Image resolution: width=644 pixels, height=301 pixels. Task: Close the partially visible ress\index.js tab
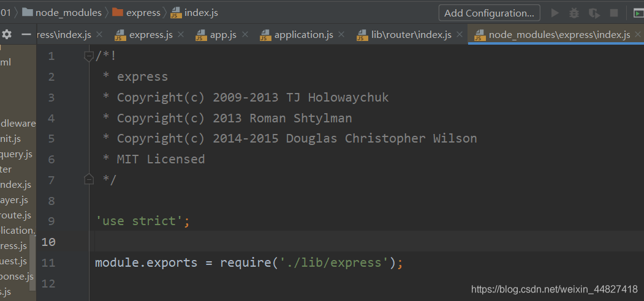(99, 35)
